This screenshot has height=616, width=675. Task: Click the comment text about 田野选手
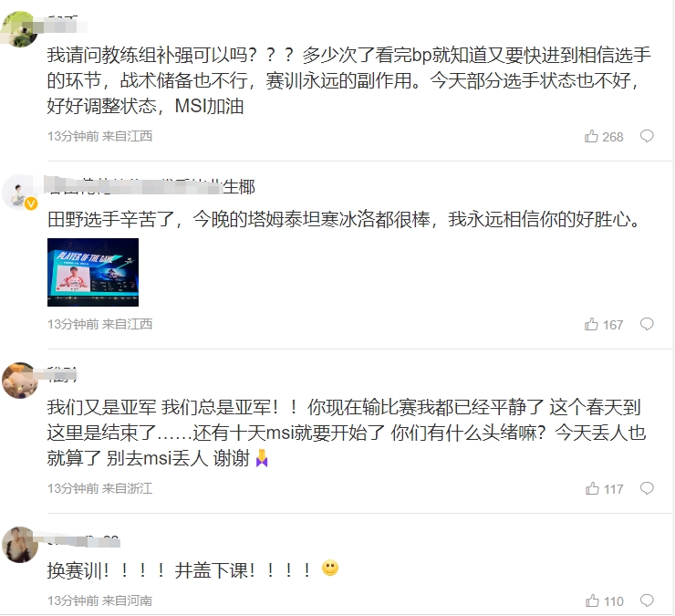click(344, 219)
